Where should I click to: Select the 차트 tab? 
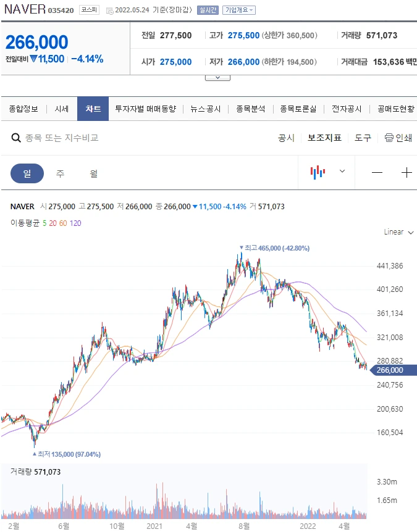(93, 109)
